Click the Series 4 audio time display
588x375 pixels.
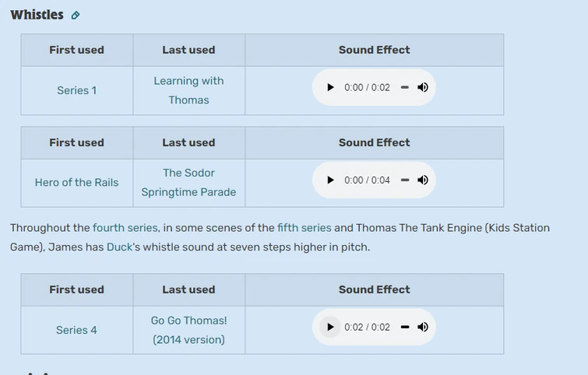[x=367, y=328]
